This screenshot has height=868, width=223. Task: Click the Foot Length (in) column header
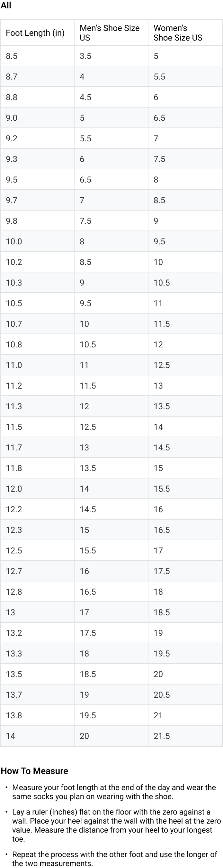pyautogui.click(x=37, y=33)
